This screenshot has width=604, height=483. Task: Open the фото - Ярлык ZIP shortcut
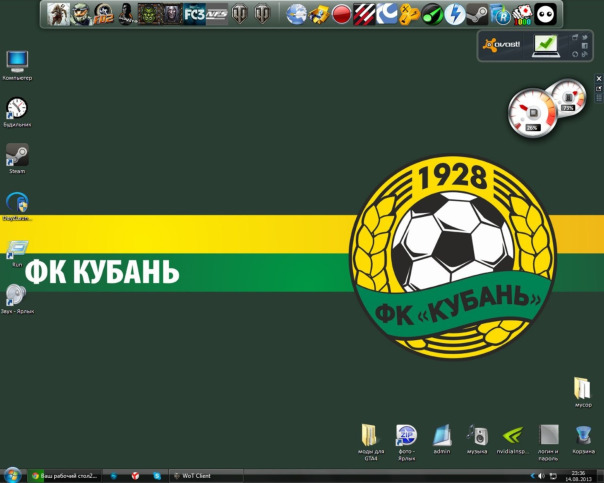[406, 442]
